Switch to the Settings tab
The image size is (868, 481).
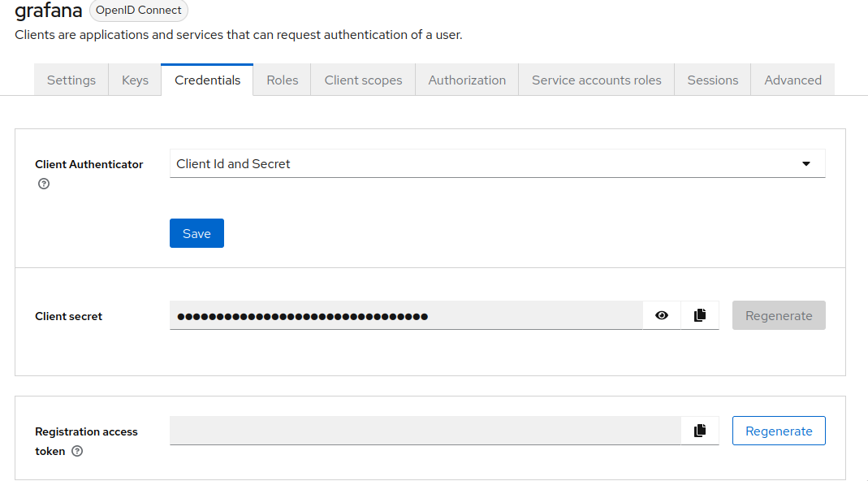[x=71, y=80]
